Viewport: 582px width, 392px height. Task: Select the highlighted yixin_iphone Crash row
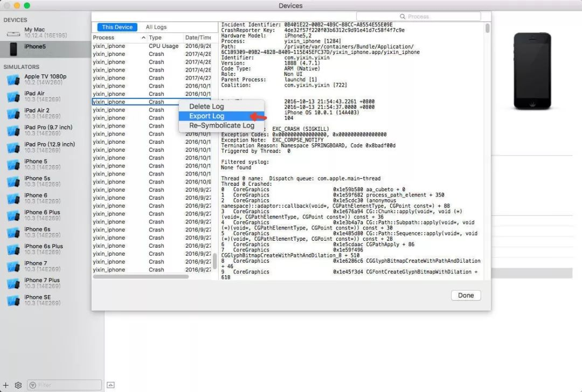(151, 102)
